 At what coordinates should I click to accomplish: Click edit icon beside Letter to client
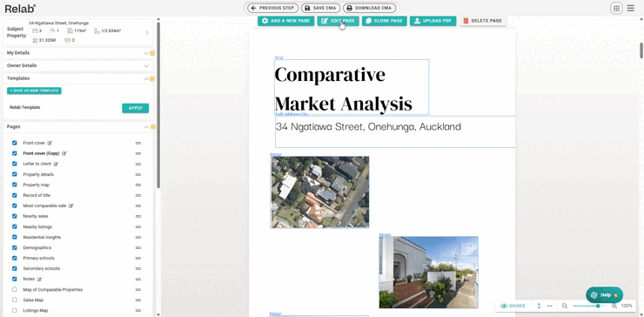[x=56, y=164]
